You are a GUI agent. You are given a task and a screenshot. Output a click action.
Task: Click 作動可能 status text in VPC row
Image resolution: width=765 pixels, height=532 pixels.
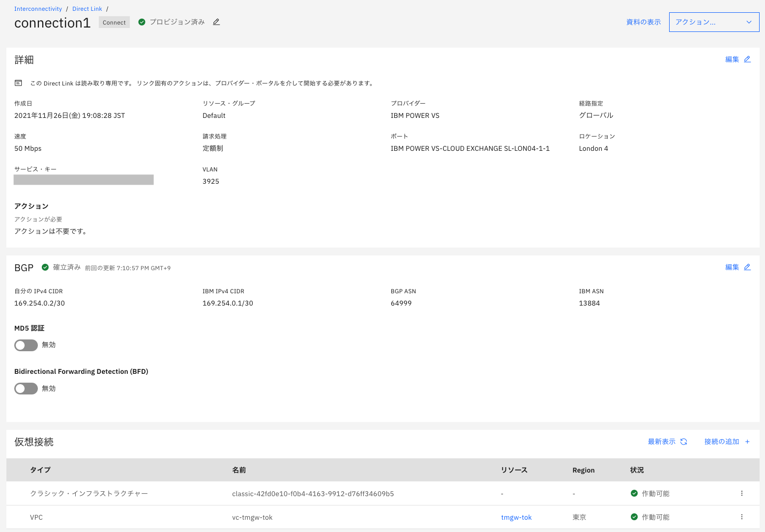click(x=655, y=517)
